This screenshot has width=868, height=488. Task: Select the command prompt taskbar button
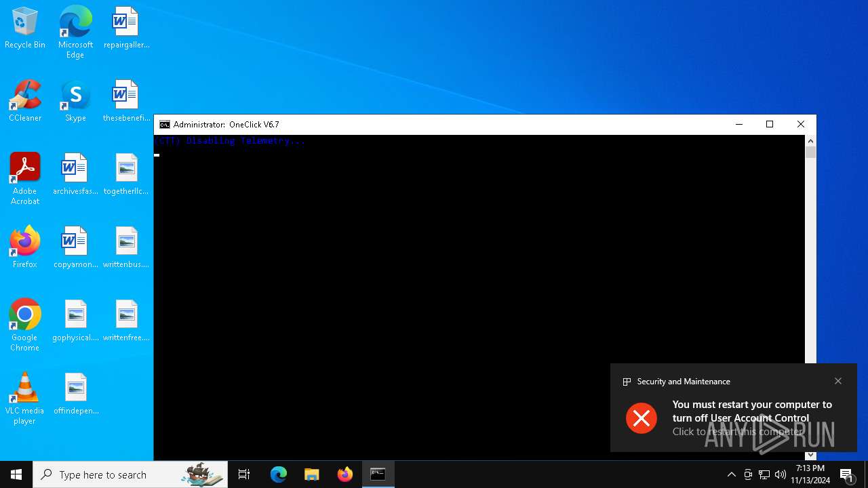[x=378, y=474]
